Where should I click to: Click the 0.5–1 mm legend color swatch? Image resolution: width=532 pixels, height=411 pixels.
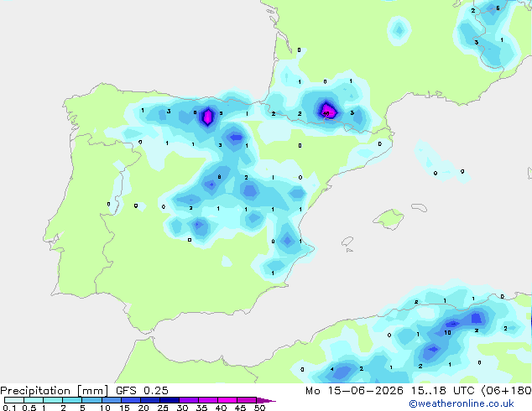(x=34, y=400)
